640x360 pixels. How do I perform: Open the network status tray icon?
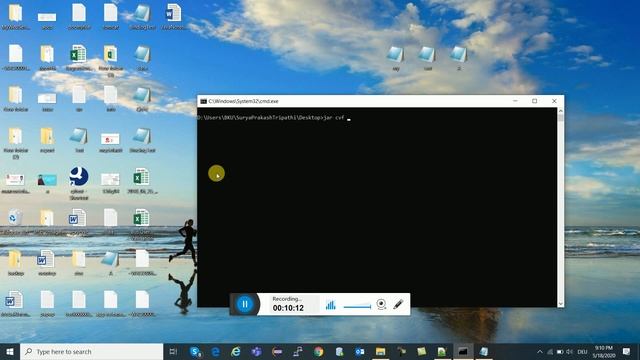(550, 352)
